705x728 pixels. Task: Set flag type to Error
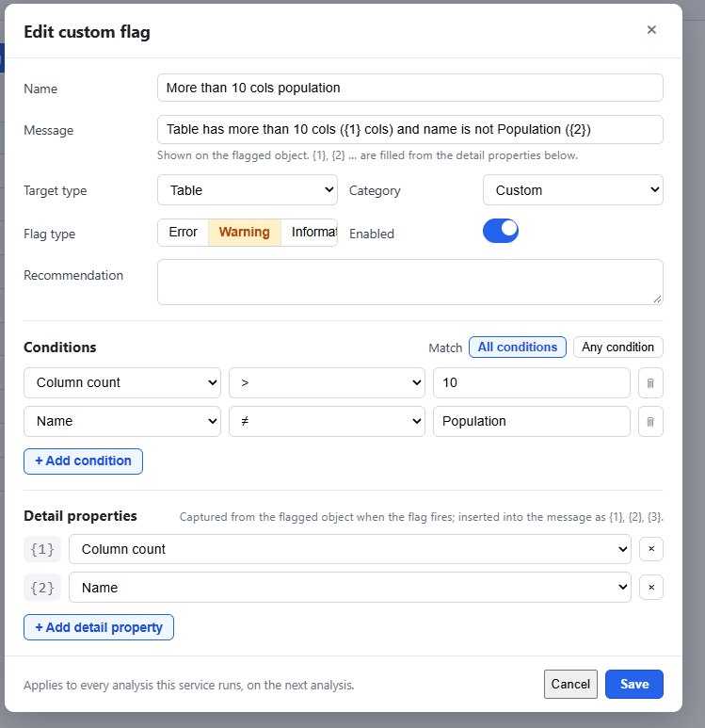(183, 232)
